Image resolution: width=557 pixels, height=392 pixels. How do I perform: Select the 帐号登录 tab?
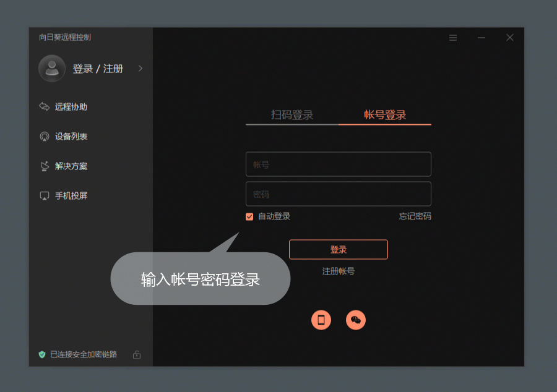385,115
